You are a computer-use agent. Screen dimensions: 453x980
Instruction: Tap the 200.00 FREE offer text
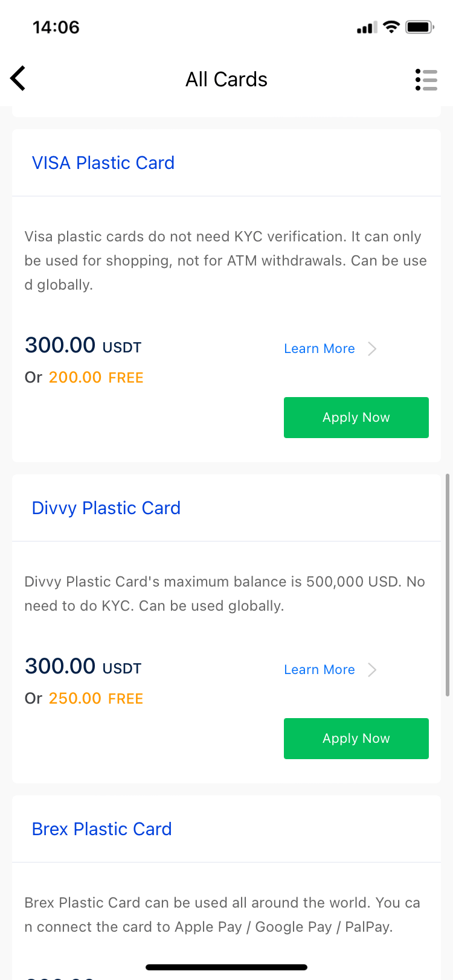(x=96, y=378)
